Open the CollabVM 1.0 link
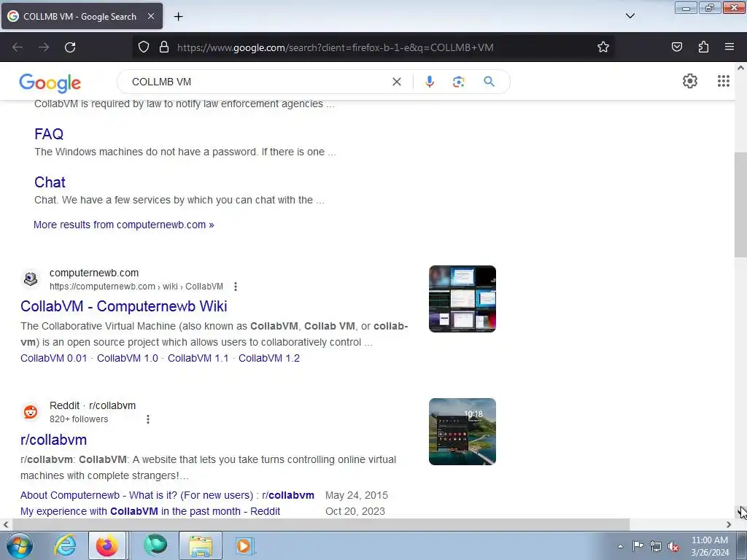747x560 pixels. point(127,358)
